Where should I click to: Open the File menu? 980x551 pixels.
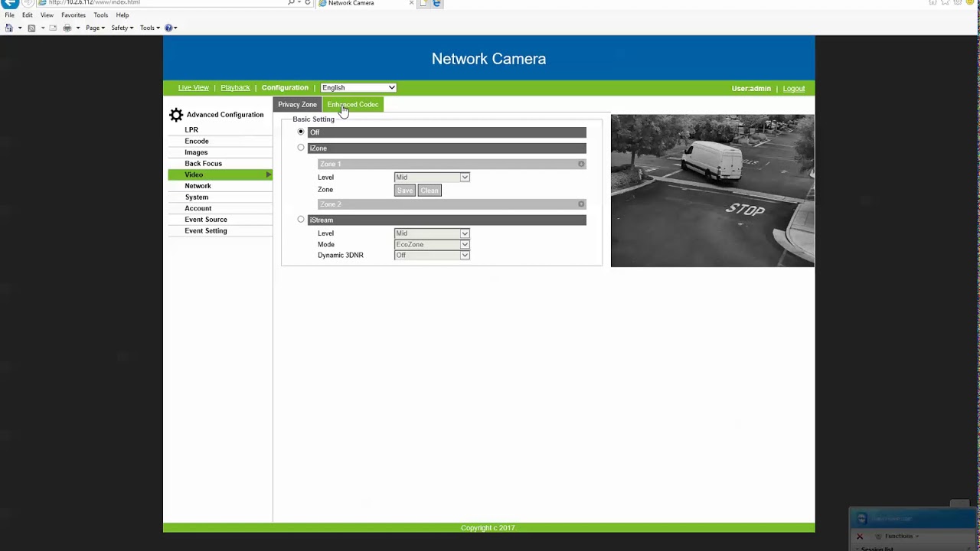click(9, 15)
